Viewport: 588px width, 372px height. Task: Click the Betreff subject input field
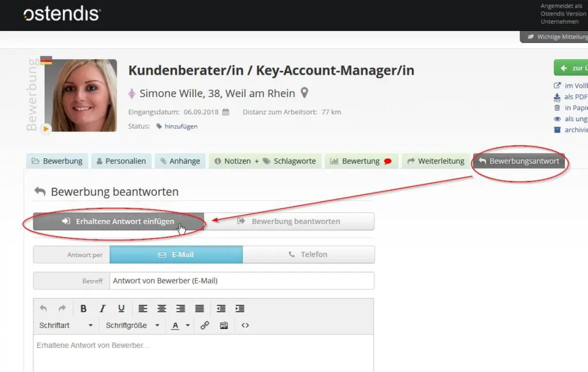coord(242,281)
